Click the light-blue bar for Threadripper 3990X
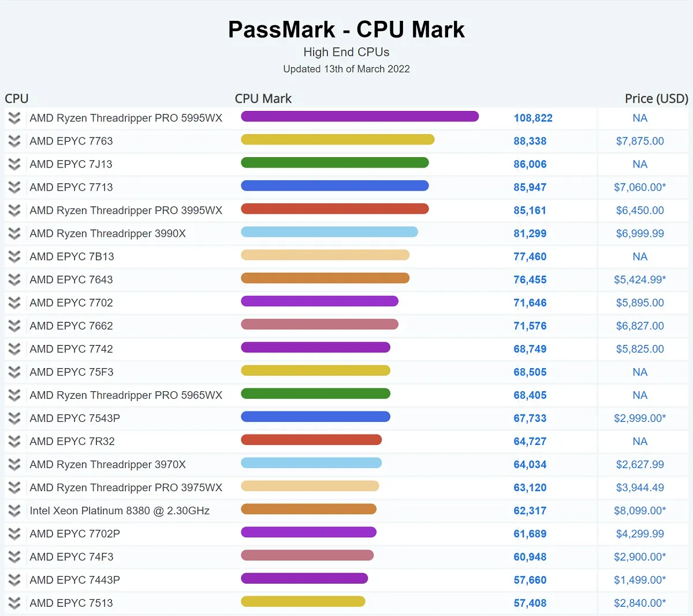 pyautogui.click(x=329, y=232)
